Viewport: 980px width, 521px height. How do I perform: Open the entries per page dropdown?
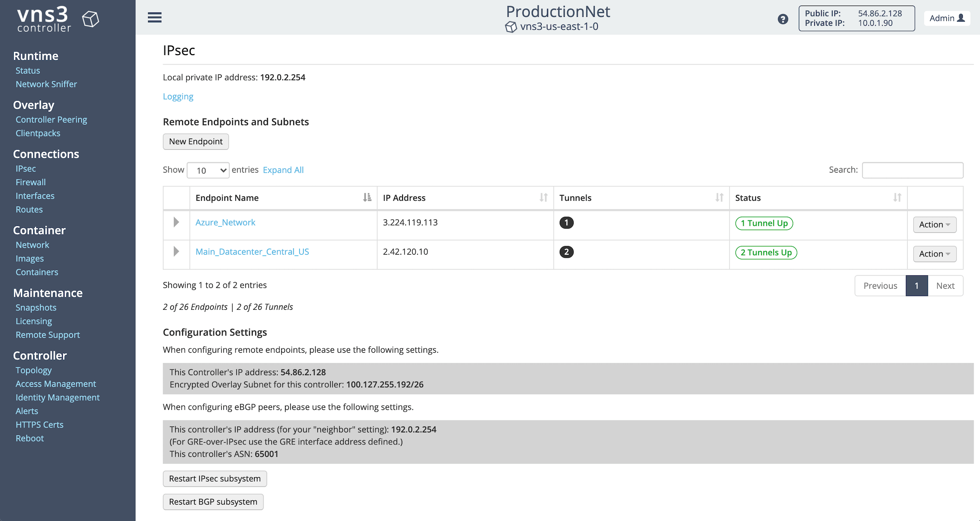pos(208,170)
